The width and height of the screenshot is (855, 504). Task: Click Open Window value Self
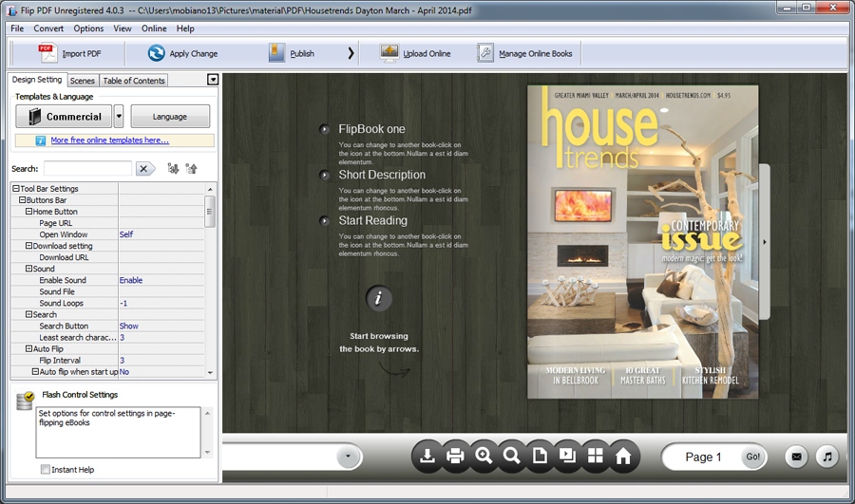point(126,234)
